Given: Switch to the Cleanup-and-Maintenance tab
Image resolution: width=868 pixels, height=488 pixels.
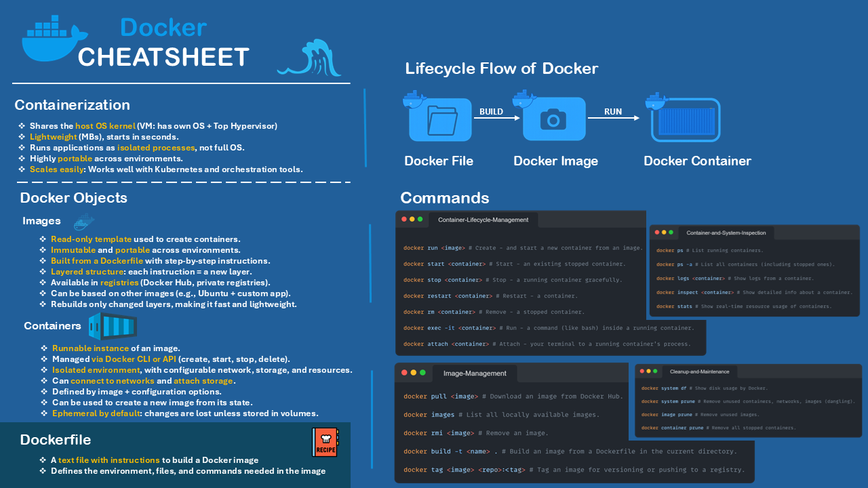Looking at the screenshot, I should pyautogui.click(x=699, y=371).
